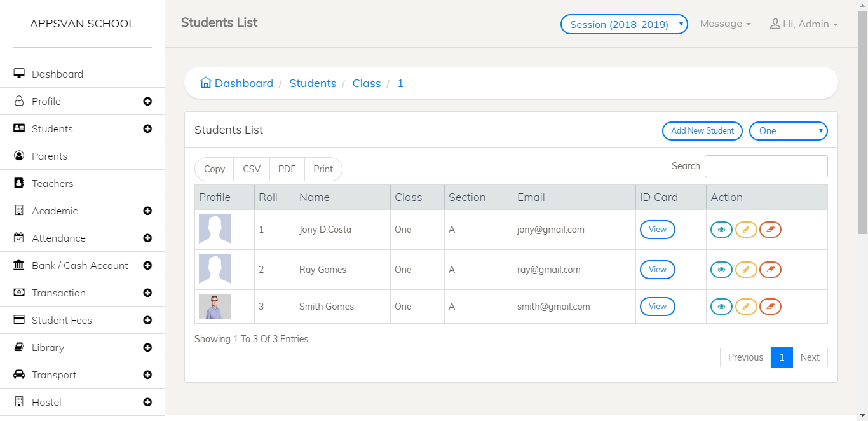Viewport: 868px width, 421px height.
Task: Open the Session (2018-2019) dropdown
Action: point(623,24)
